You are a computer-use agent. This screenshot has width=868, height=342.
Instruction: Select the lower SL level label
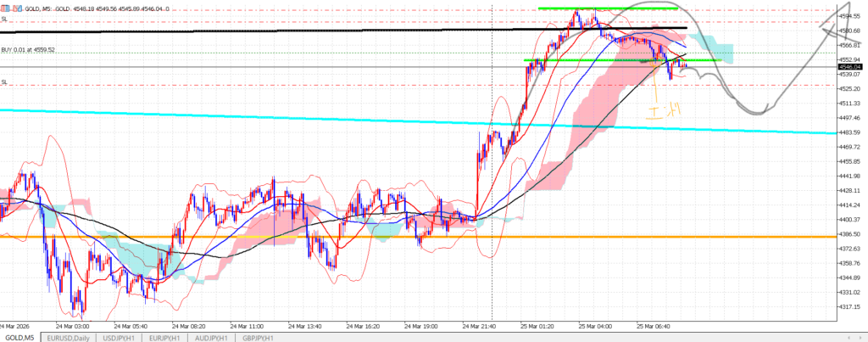(4, 82)
